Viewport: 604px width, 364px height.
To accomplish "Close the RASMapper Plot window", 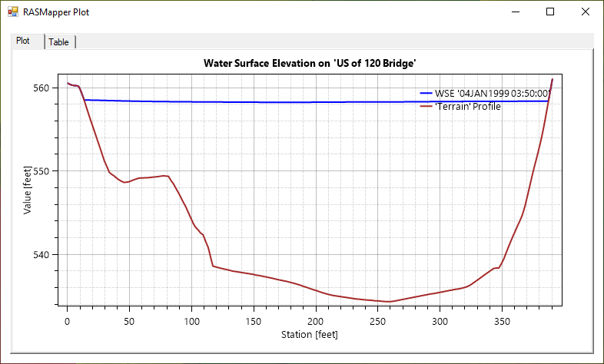I will [x=585, y=12].
